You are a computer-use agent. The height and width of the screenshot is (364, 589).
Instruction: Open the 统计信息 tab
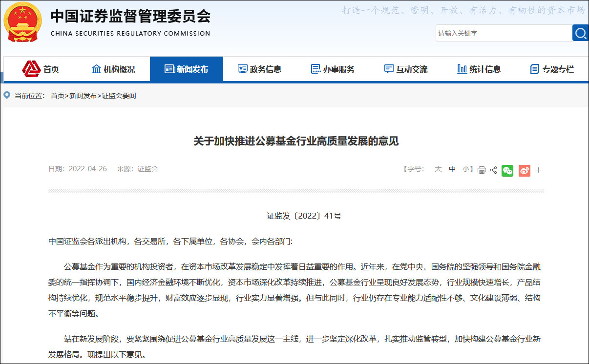tap(480, 69)
